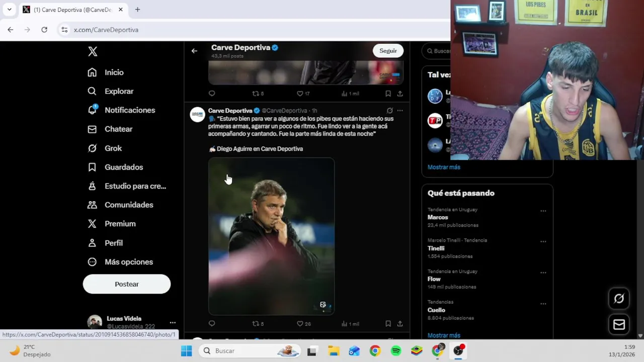This screenshot has width=644, height=362.
Task: Open Lucas Videla account menu dots
Action: pyautogui.click(x=173, y=322)
